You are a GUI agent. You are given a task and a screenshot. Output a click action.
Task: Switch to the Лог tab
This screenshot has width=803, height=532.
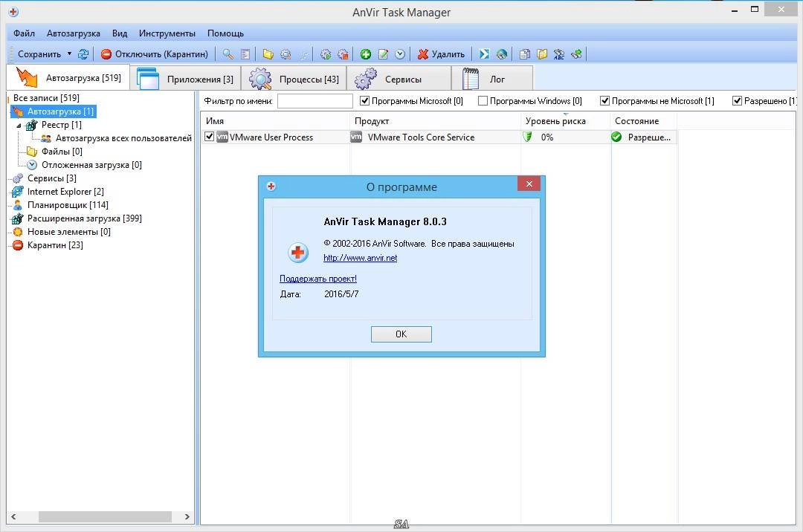tap(492, 78)
